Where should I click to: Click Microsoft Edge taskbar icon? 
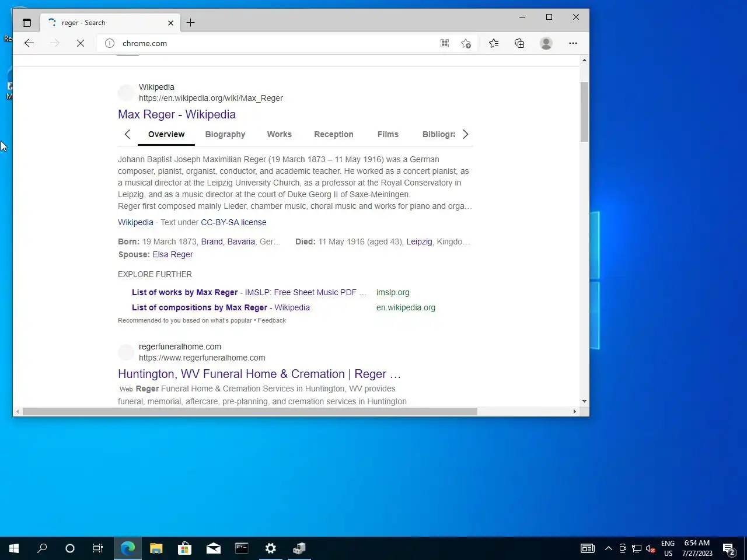(127, 548)
